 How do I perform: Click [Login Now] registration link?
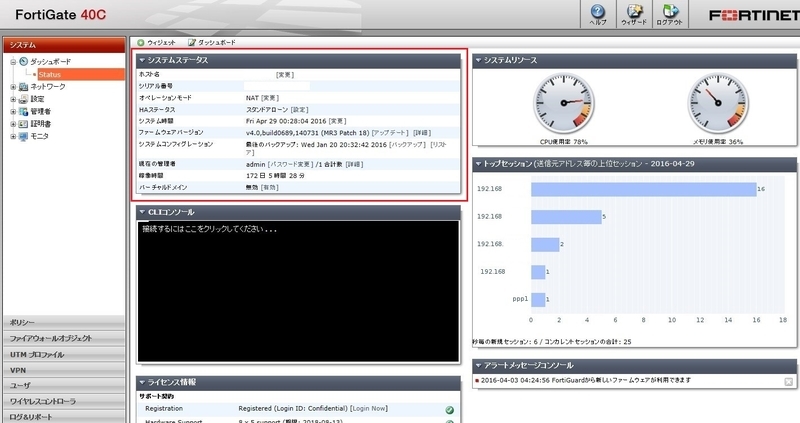tap(369, 408)
